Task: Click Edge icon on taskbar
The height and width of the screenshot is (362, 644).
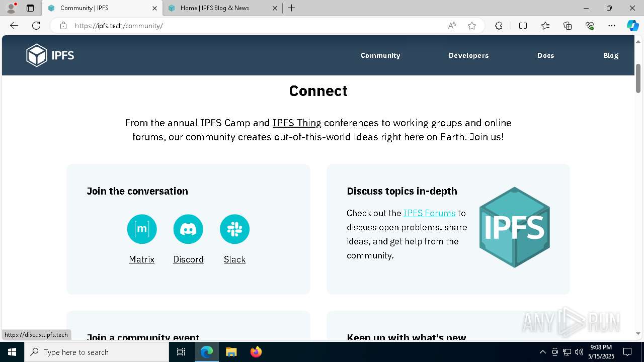Action: pyautogui.click(x=207, y=352)
